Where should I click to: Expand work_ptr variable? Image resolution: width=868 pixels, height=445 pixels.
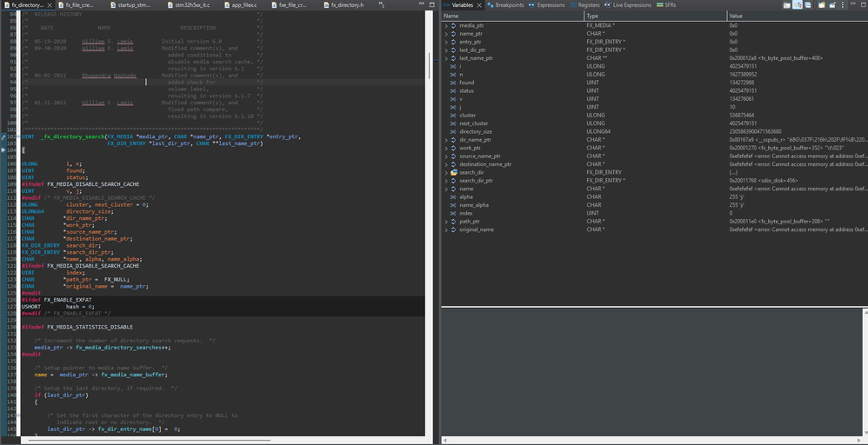[446, 148]
